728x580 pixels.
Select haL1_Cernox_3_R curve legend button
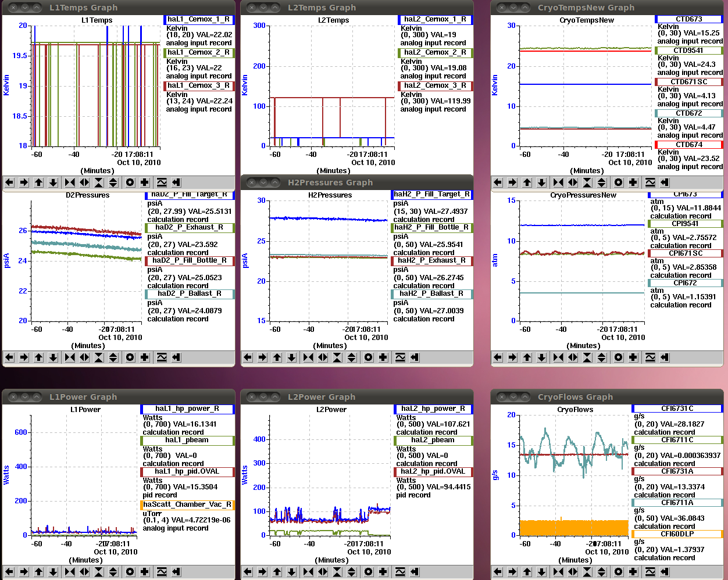tap(199, 86)
